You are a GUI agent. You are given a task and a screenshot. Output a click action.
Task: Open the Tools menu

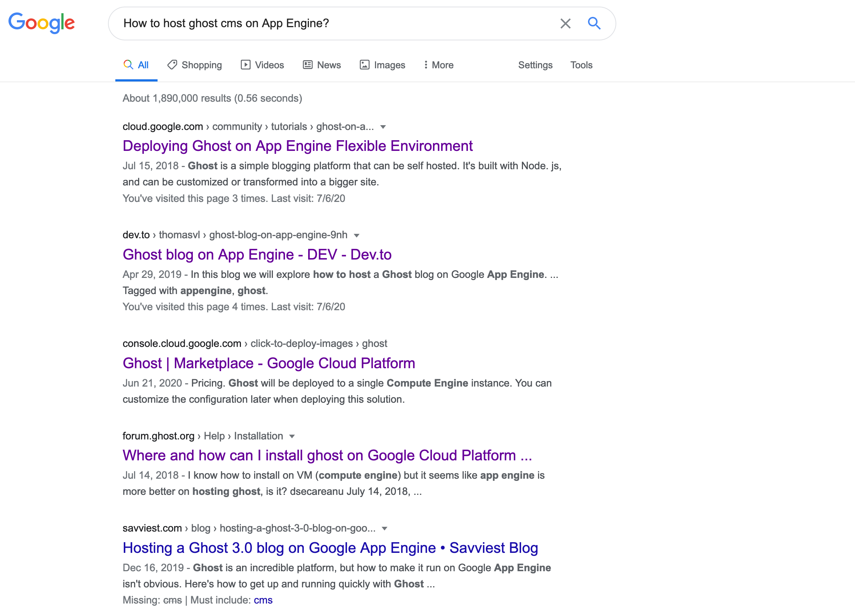click(x=581, y=65)
